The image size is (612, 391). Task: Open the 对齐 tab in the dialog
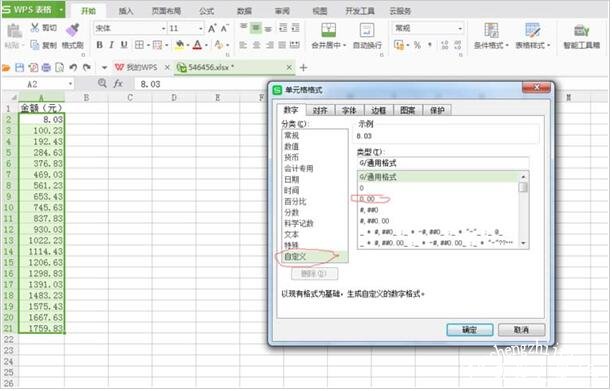tap(320, 110)
